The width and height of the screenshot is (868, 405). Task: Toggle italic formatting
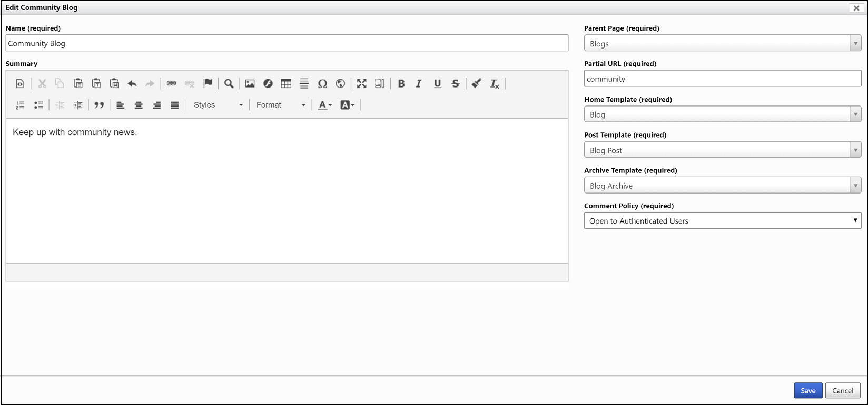click(419, 83)
